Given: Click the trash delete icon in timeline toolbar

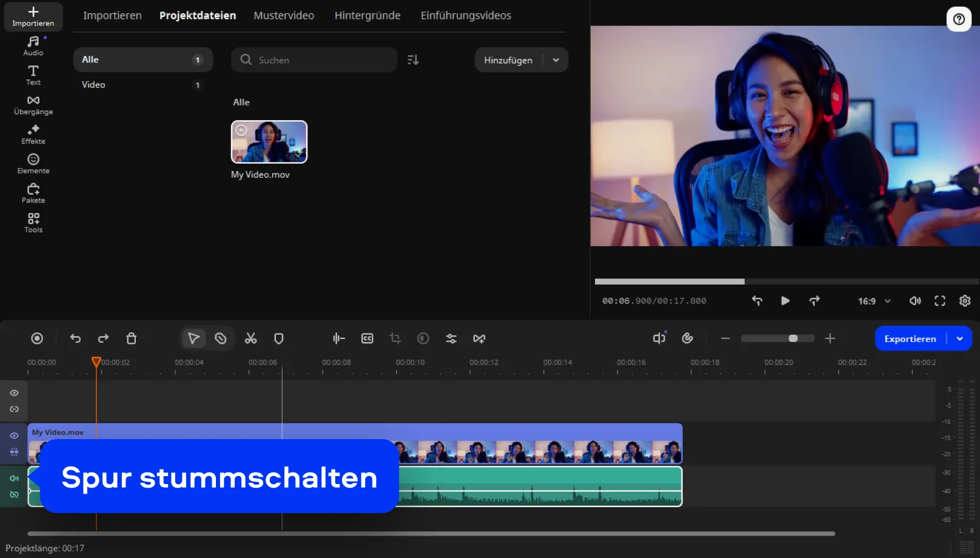Looking at the screenshot, I should (131, 338).
